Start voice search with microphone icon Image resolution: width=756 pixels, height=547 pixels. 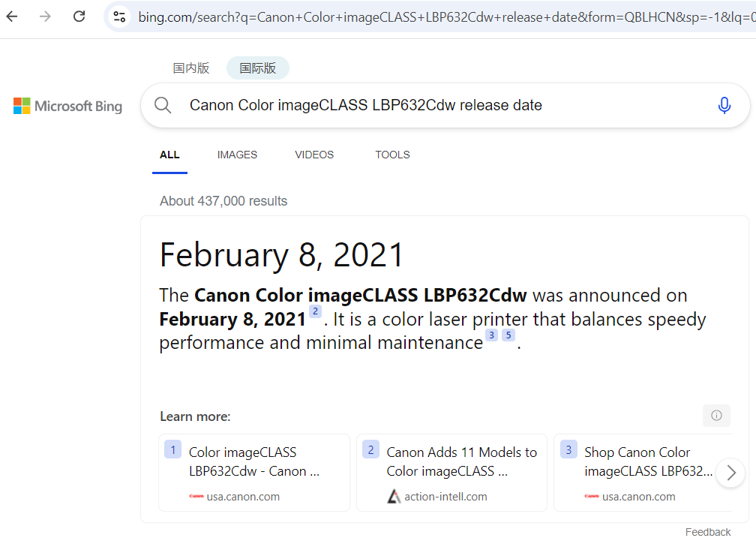[x=724, y=105]
